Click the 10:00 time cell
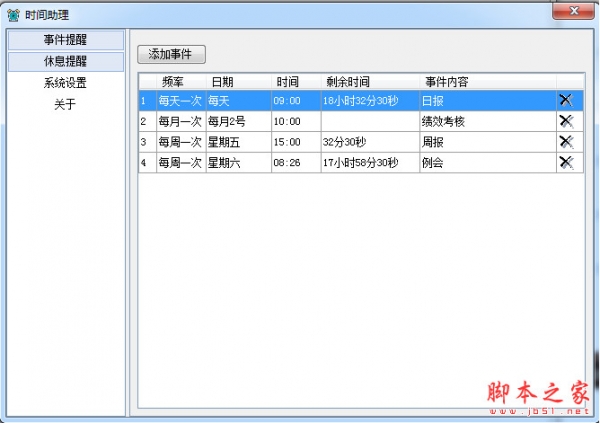 [x=296, y=121]
